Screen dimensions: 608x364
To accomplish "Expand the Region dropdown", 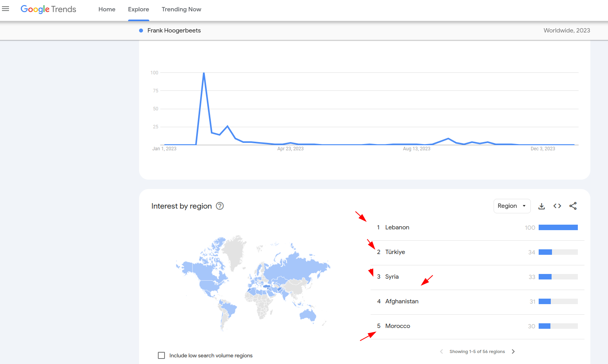I will pyautogui.click(x=512, y=206).
